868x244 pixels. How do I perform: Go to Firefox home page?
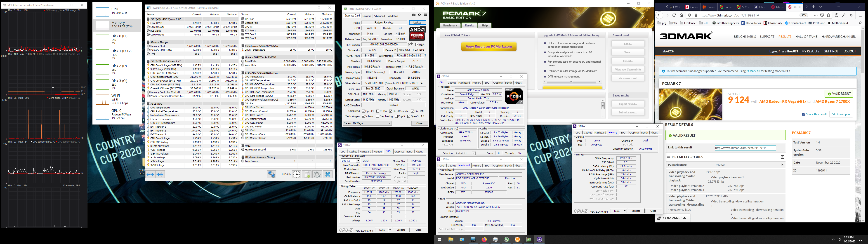pyautogui.click(x=681, y=15)
